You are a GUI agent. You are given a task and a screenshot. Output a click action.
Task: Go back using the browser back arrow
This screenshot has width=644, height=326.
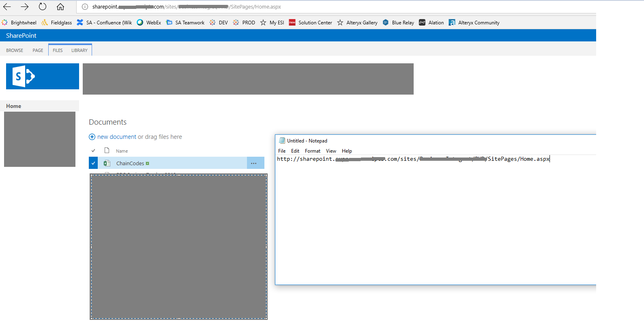click(7, 6)
